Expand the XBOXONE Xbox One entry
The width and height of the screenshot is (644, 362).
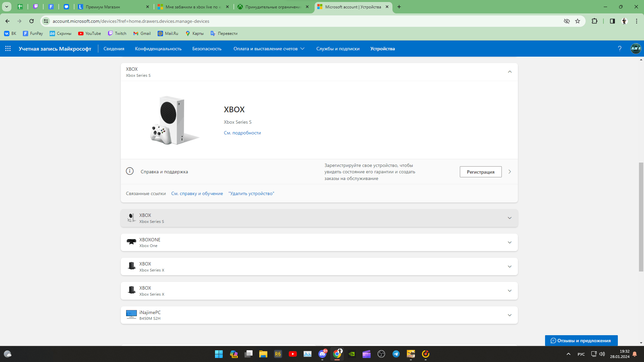(509, 242)
